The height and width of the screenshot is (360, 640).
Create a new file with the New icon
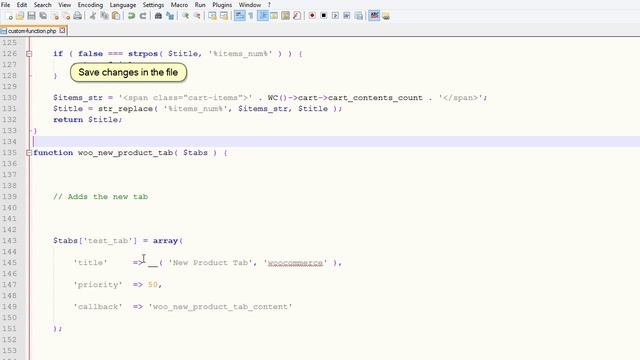(9, 16)
